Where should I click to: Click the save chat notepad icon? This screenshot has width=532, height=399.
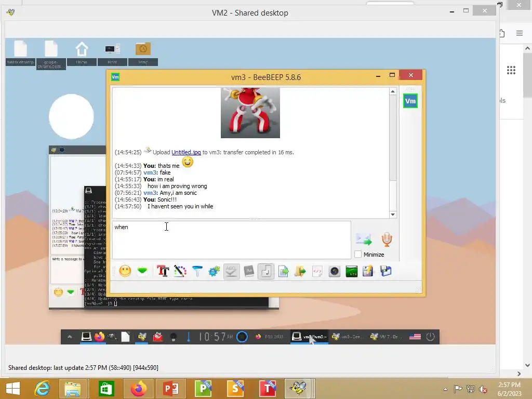368,271
